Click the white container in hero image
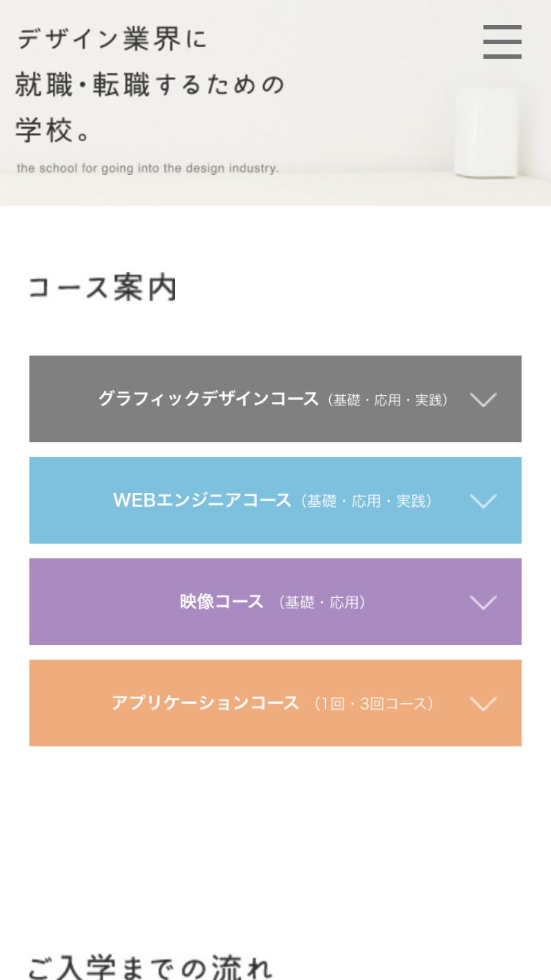Screen dimensions: 551x980 (486, 131)
